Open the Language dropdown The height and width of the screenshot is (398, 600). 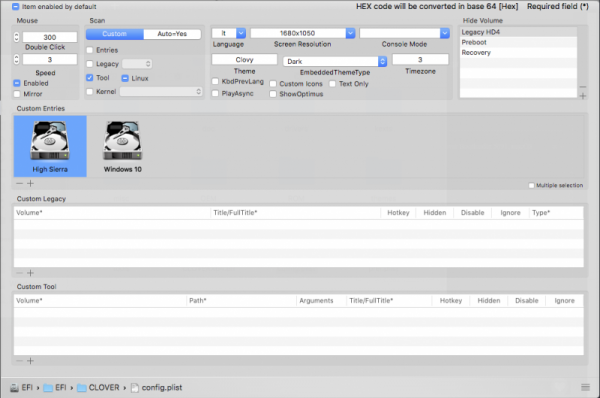tap(241, 33)
